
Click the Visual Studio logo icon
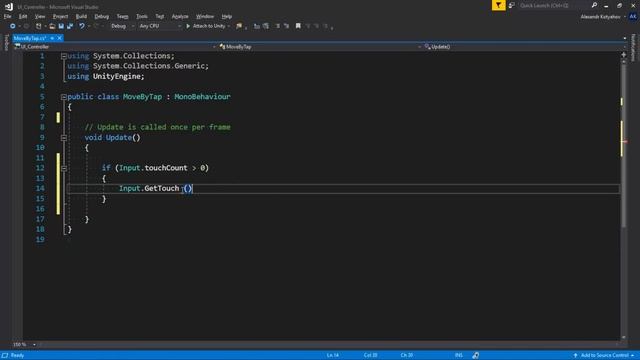coord(9,7)
